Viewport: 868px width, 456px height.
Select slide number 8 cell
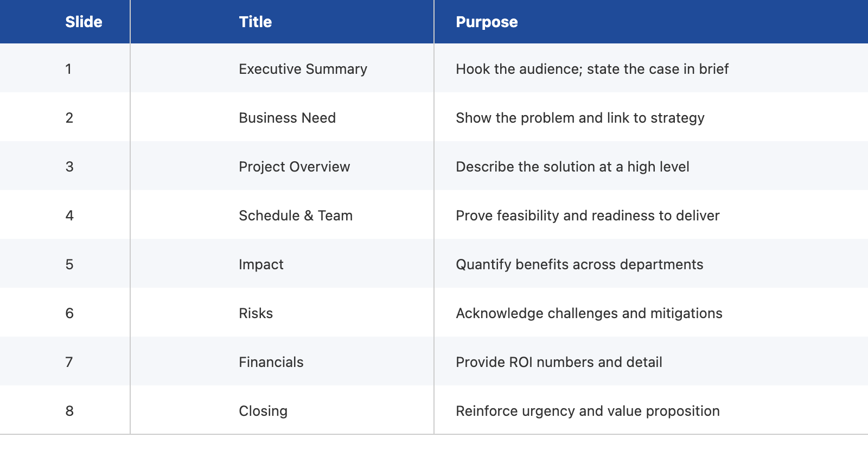[69, 411]
